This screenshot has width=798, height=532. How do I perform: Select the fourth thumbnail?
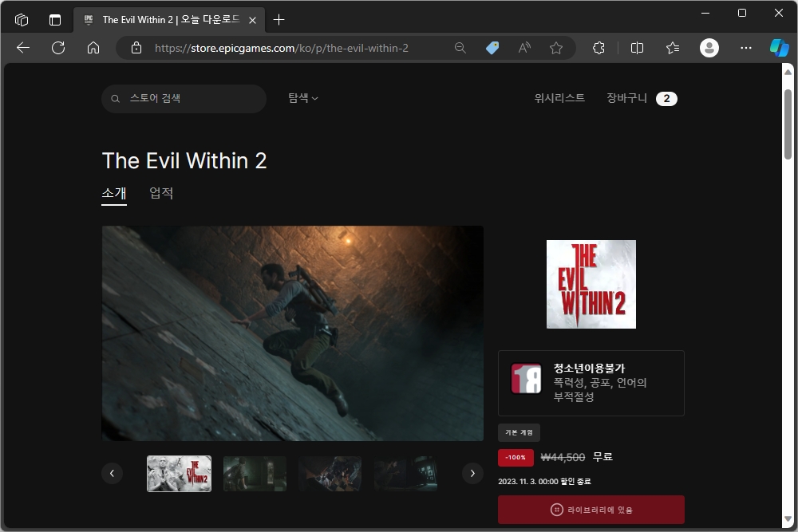405,474
